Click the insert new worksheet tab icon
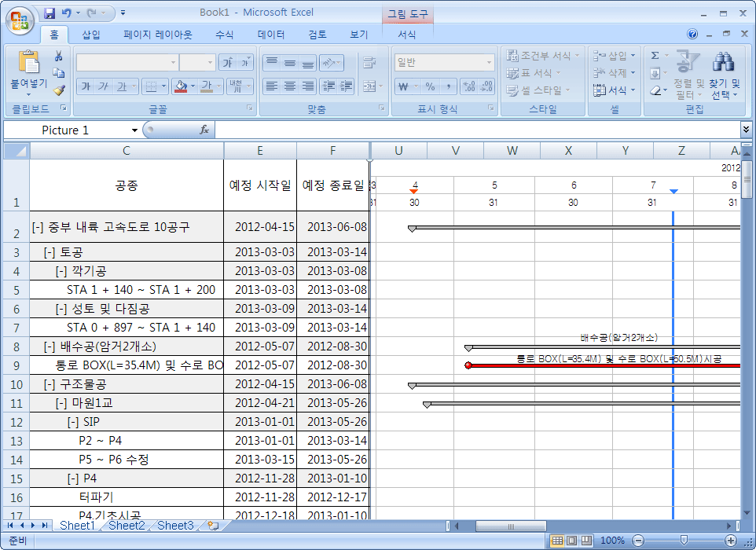The width and height of the screenshot is (756, 550). click(212, 526)
